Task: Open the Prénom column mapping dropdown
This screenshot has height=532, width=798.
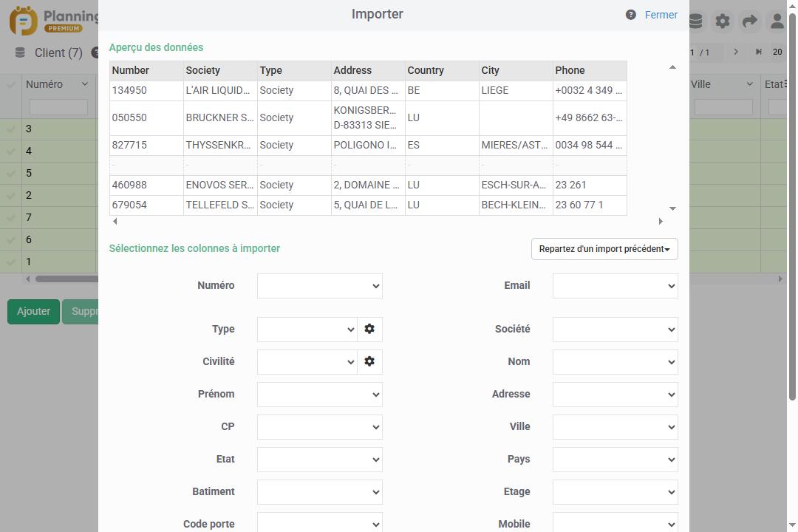Action: [320, 395]
